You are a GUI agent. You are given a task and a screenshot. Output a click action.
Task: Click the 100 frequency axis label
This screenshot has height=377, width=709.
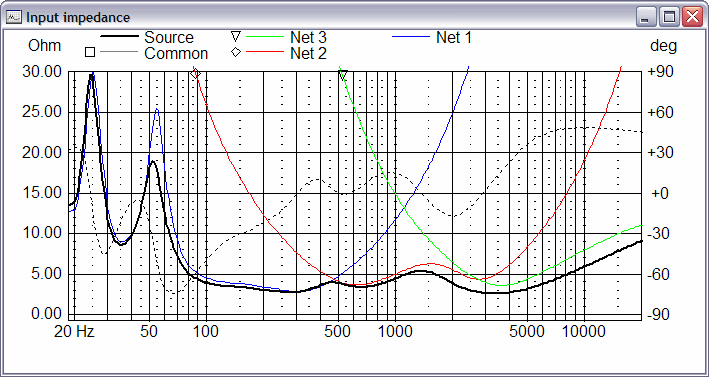coord(206,332)
